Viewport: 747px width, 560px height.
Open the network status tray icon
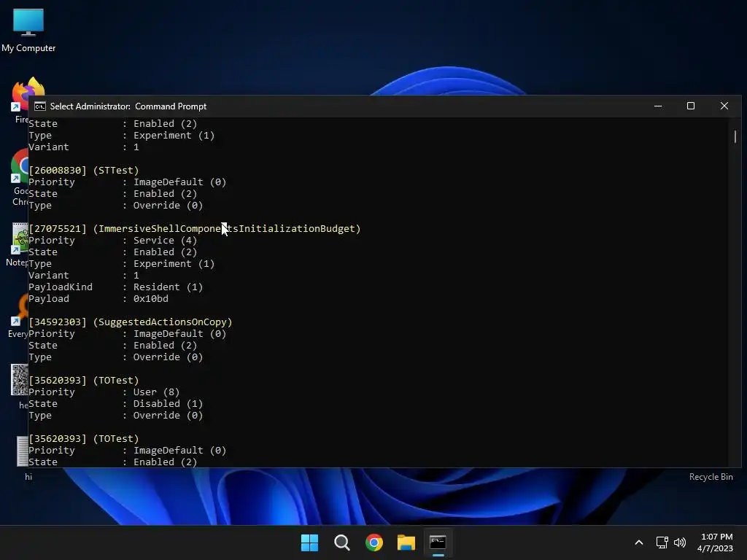click(662, 542)
